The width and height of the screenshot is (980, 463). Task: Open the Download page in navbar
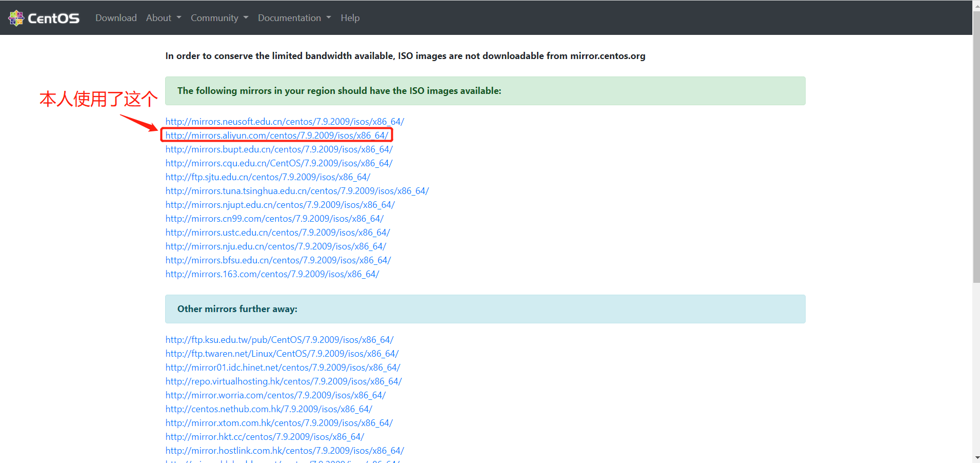point(116,18)
